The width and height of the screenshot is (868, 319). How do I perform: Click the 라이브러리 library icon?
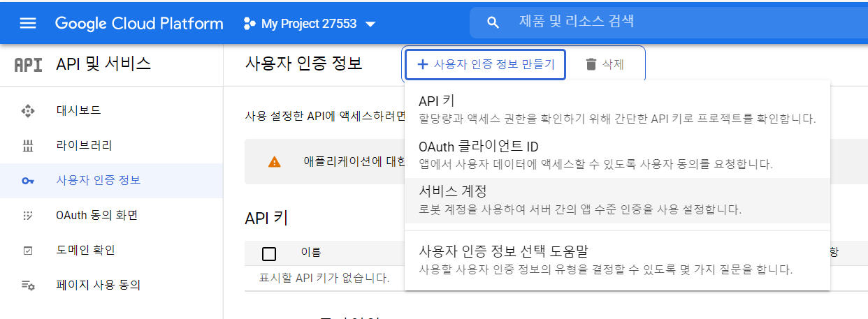[x=28, y=146]
